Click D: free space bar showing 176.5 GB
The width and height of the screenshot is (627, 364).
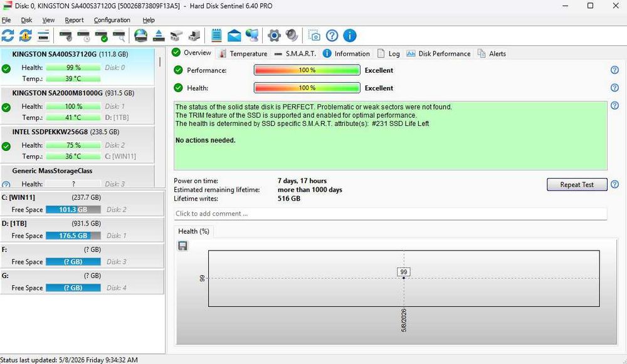click(x=73, y=236)
